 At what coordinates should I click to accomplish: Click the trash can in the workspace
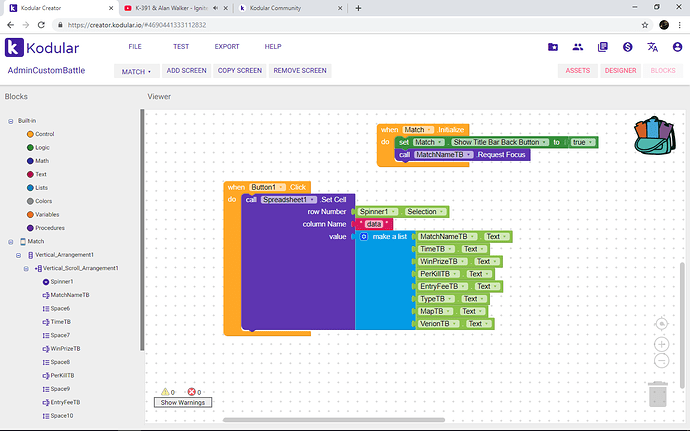pyautogui.click(x=657, y=394)
